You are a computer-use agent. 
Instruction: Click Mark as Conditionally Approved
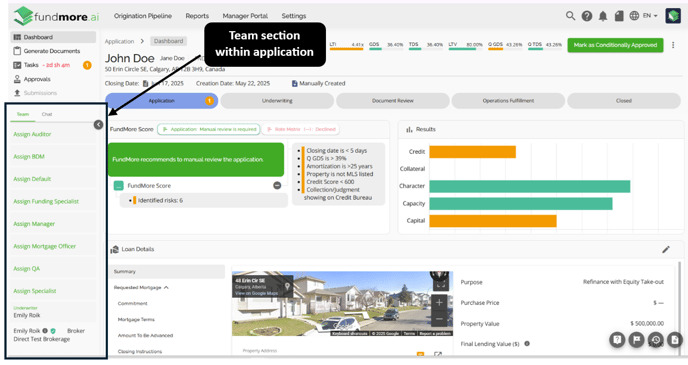tap(615, 45)
